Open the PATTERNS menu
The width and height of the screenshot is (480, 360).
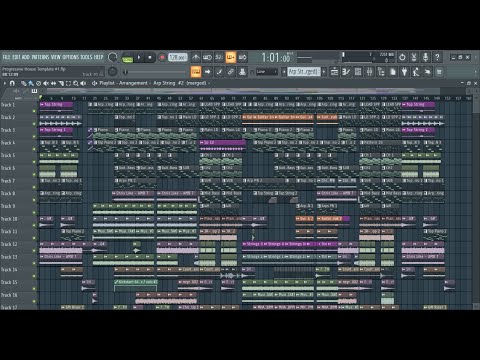(41, 57)
